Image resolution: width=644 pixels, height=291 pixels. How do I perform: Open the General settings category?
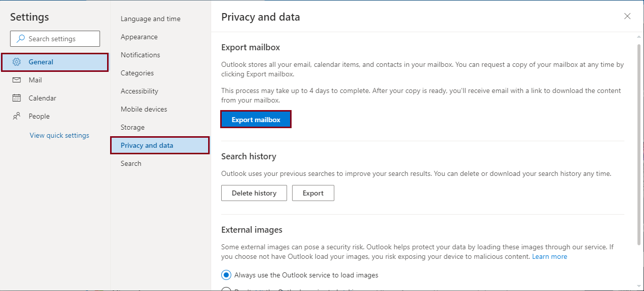tap(54, 62)
